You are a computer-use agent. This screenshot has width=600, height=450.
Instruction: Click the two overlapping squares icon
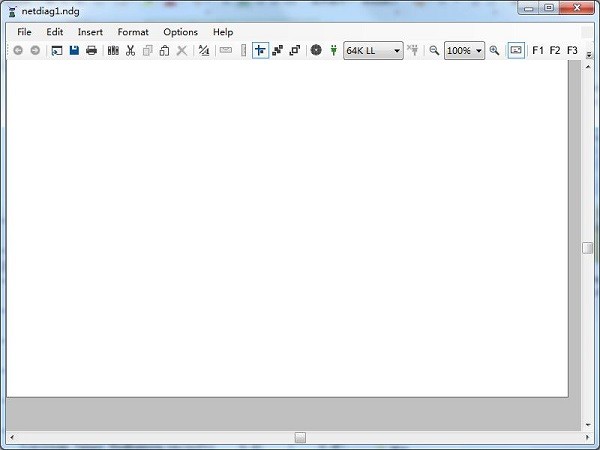pos(295,50)
